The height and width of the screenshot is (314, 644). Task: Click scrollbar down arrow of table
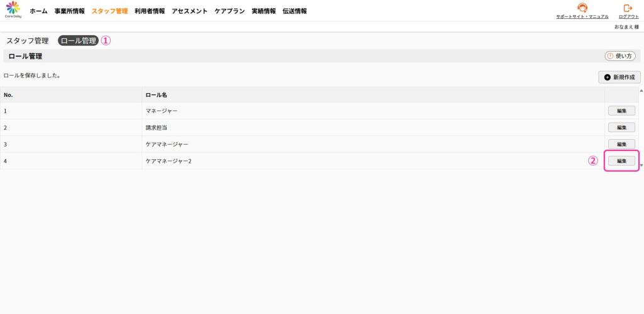point(641,165)
